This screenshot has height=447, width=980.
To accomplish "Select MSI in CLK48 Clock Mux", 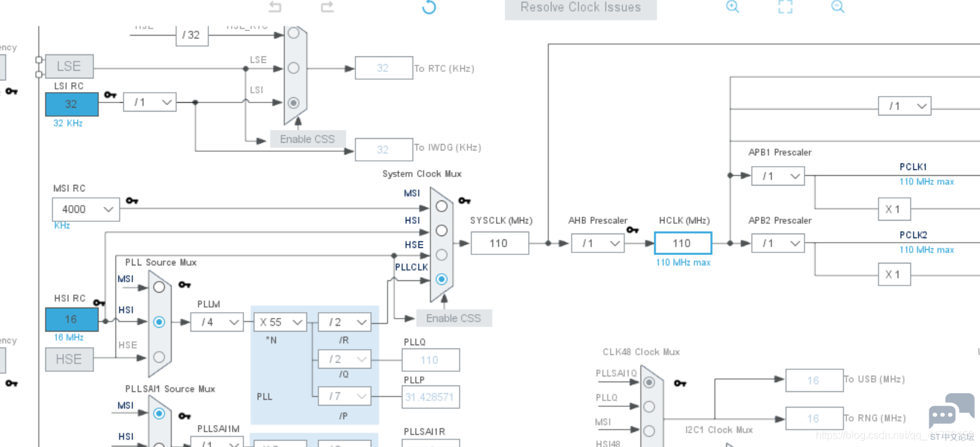I will pos(649,431).
